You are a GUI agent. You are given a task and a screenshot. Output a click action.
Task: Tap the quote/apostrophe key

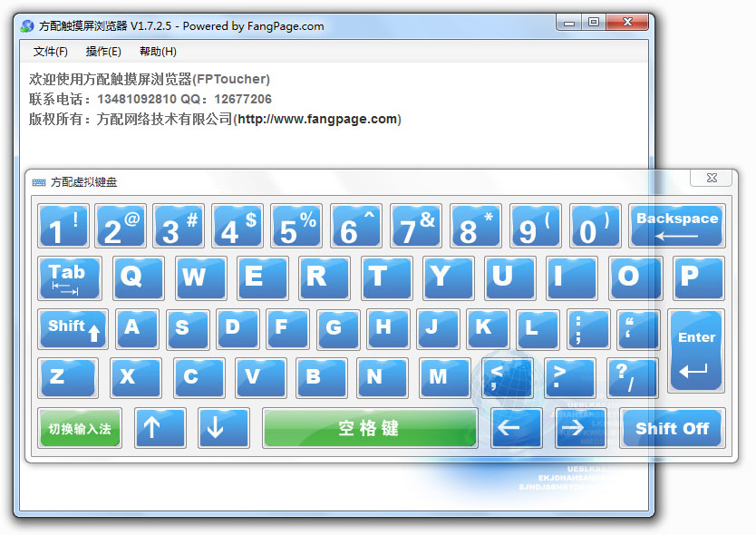coord(638,329)
